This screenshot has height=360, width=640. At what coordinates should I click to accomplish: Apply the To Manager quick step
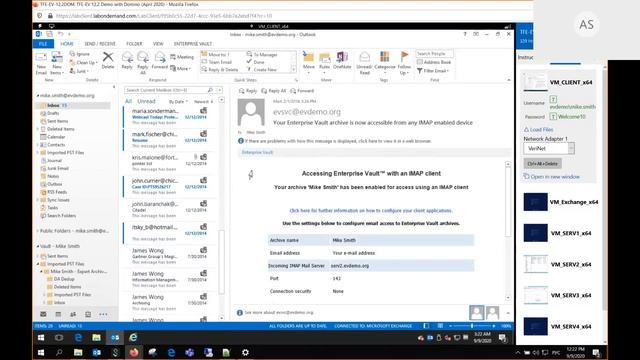click(262, 54)
